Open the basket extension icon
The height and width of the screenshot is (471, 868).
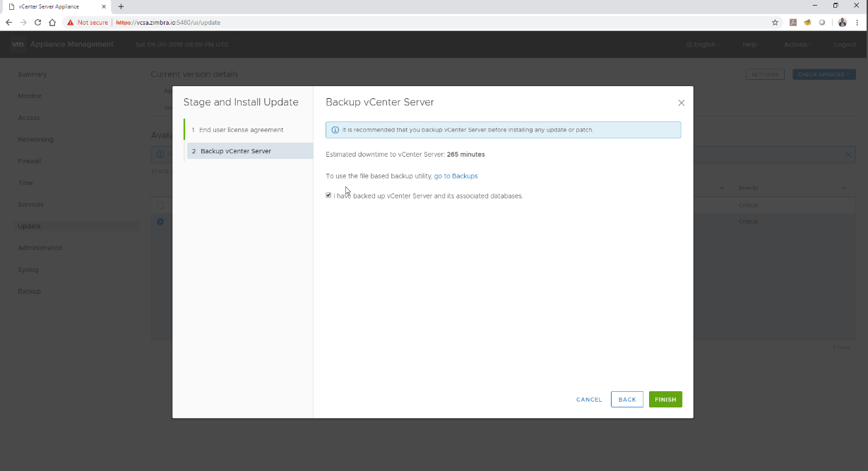(x=807, y=23)
